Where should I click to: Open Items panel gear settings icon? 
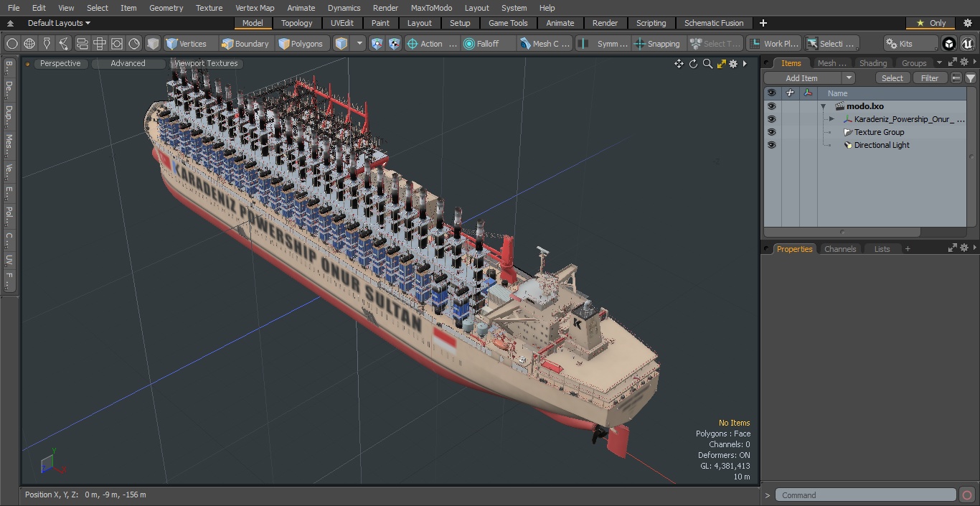pyautogui.click(x=964, y=62)
